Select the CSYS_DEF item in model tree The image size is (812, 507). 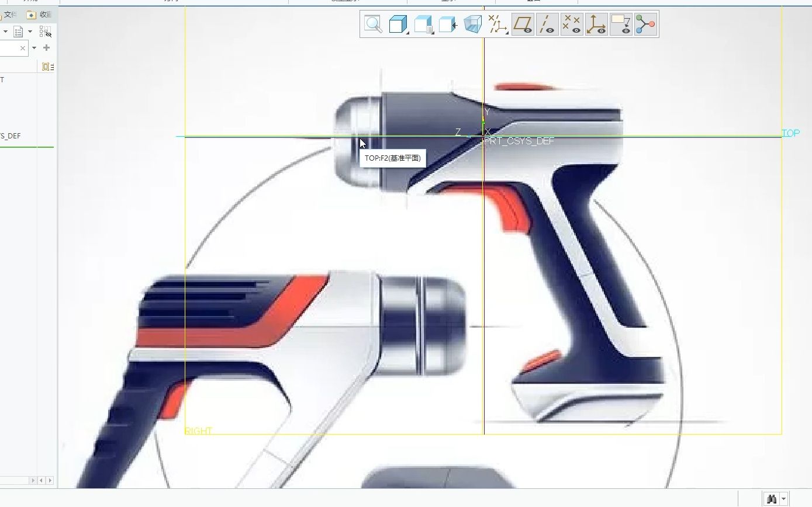(11, 136)
